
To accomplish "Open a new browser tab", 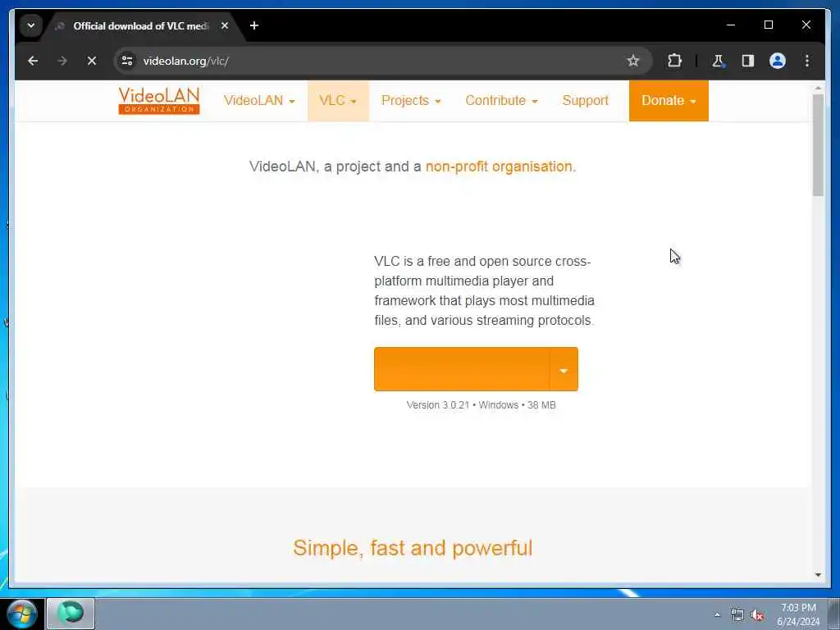I will tap(254, 25).
